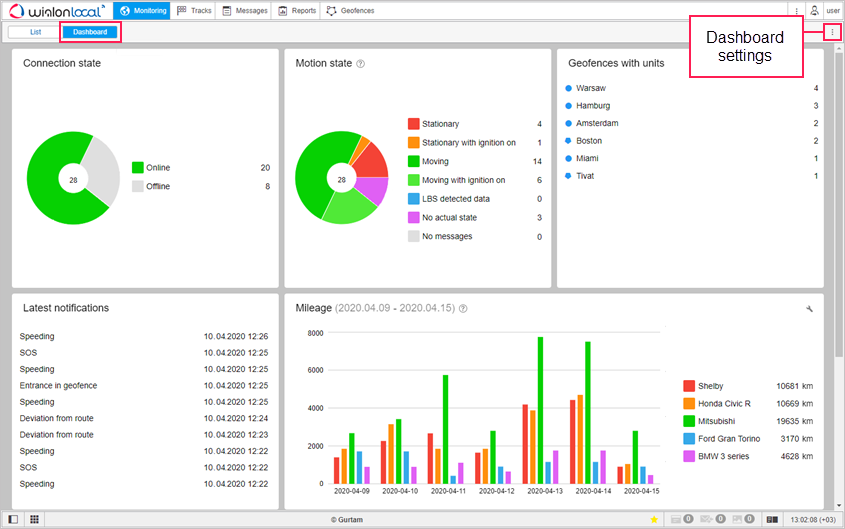Open the Reports tab
Image resolution: width=845 pixels, height=529 pixels.
pyautogui.click(x=297, y=11)
